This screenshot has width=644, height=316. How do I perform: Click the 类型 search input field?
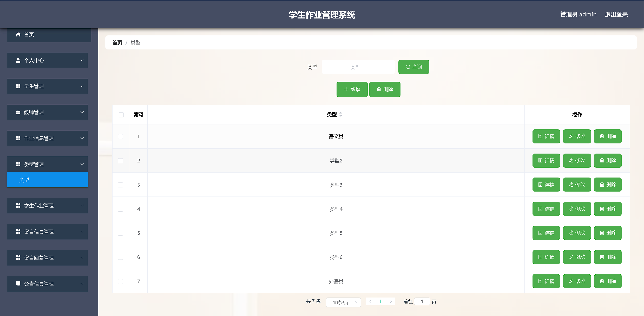pyautogui.click(x=358, y=67)
